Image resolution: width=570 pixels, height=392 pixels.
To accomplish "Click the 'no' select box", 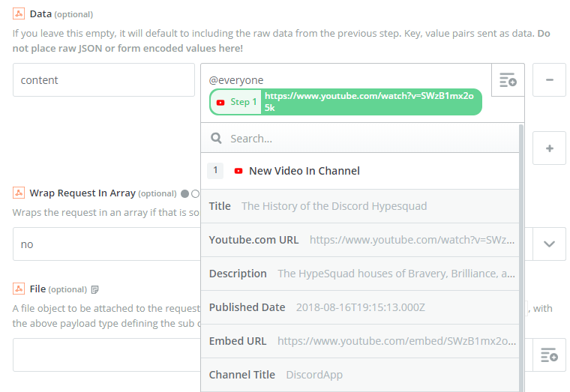I will [105, 244].
